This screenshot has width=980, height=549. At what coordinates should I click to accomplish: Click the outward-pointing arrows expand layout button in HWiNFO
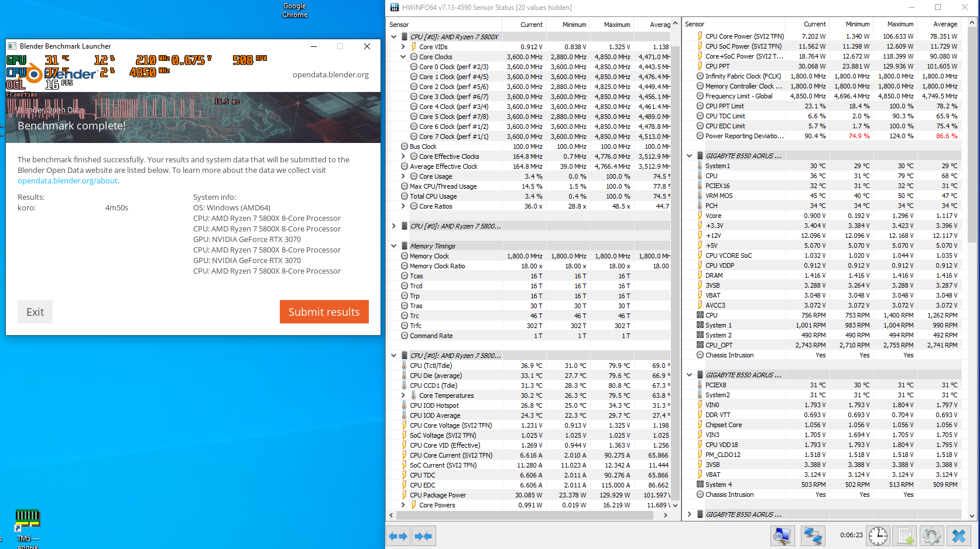coord(398,536)
